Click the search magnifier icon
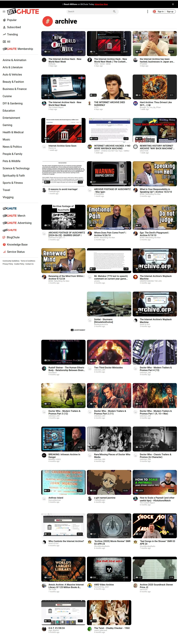 [114, 12]
